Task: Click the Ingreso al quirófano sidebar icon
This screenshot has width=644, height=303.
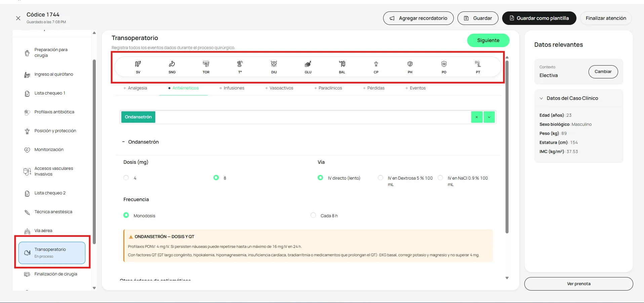Action: point(27,75)
